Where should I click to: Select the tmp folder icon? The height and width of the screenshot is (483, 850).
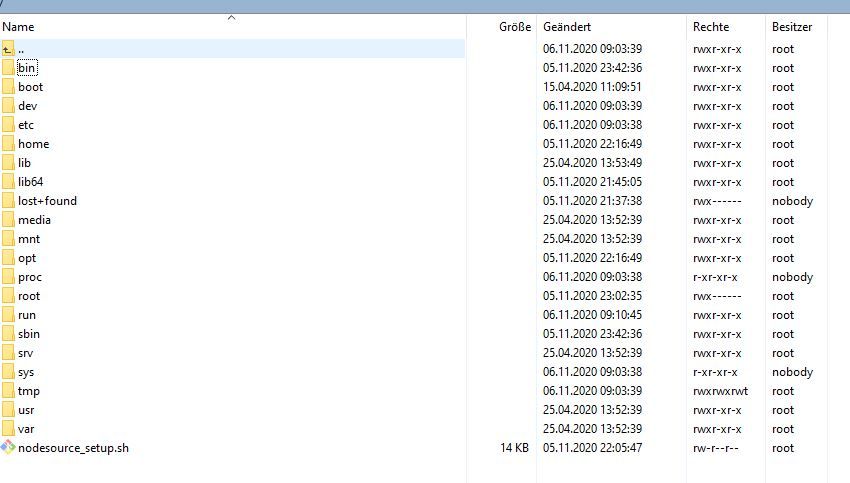pyautogui.click(x=8, y=390)
